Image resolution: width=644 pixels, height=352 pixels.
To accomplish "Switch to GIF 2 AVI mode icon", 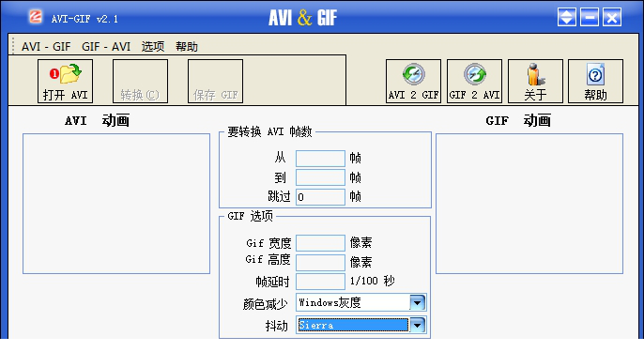I will [474, 81].
